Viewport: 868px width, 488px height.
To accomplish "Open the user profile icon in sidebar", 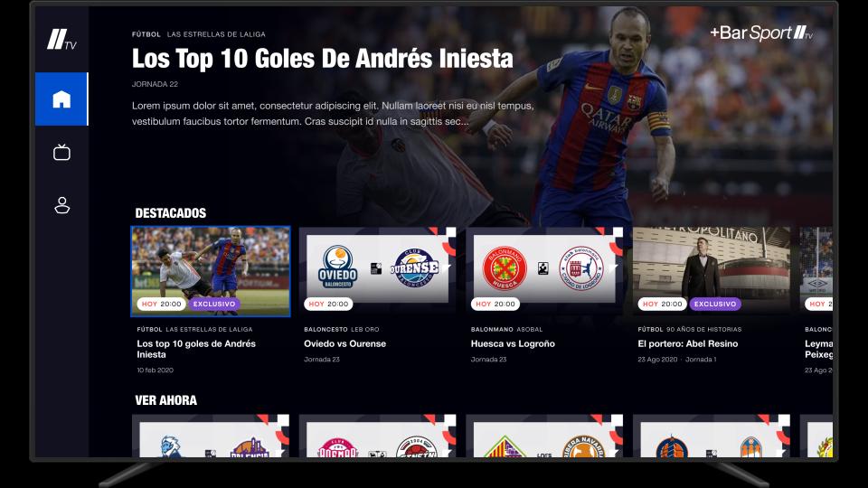I will pos(62,205).
